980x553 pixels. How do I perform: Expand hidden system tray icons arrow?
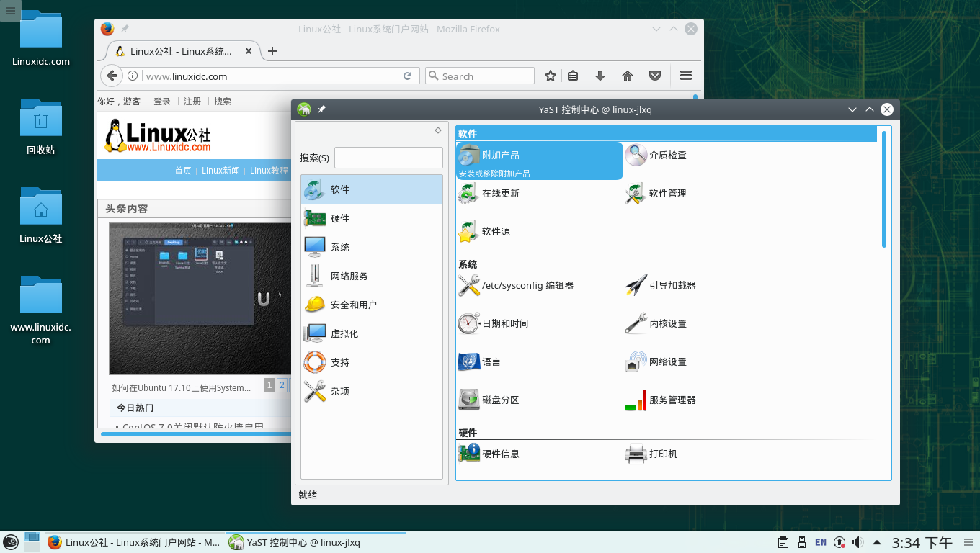point(877,542)
